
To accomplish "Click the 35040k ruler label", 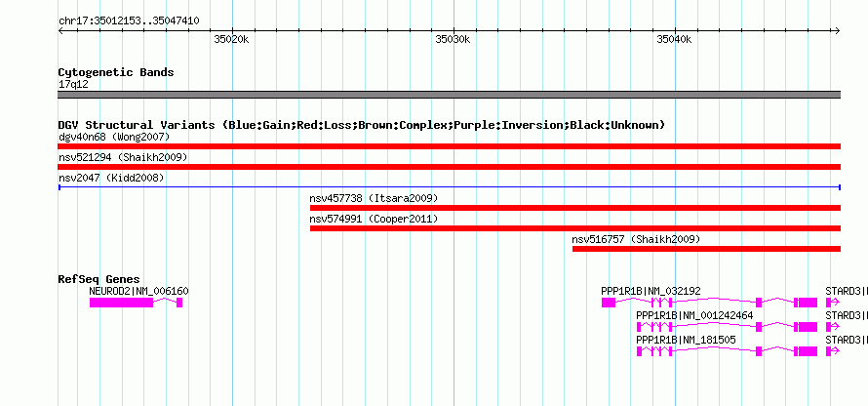I will click(674, 39).
